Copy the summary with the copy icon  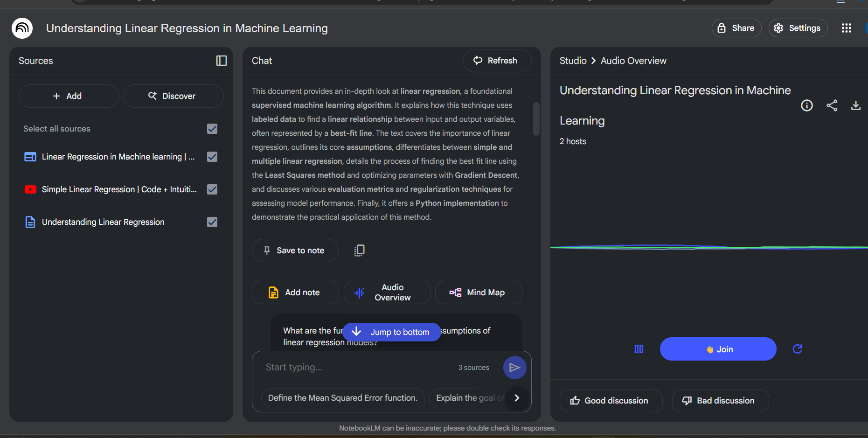click(x=359, y=250)
